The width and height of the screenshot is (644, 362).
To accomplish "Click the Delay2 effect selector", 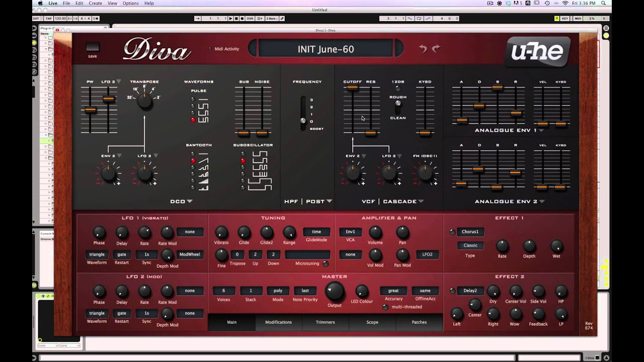I will (470, 291).
